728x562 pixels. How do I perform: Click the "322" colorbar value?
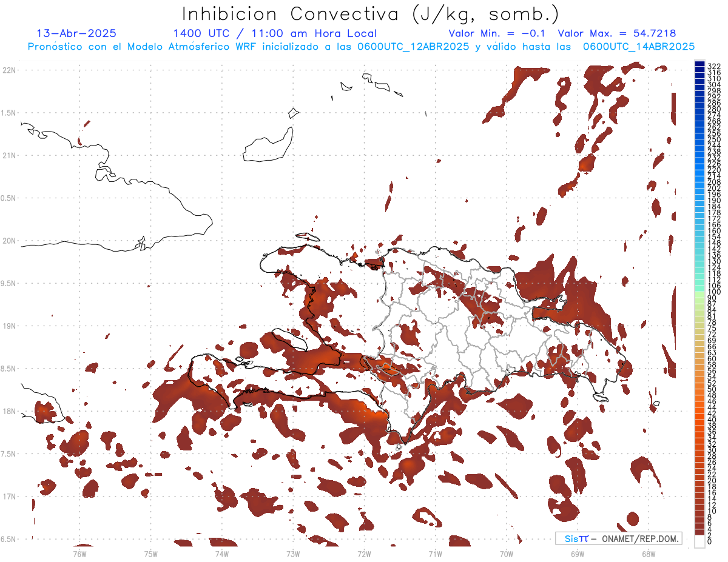click(713, 66)
